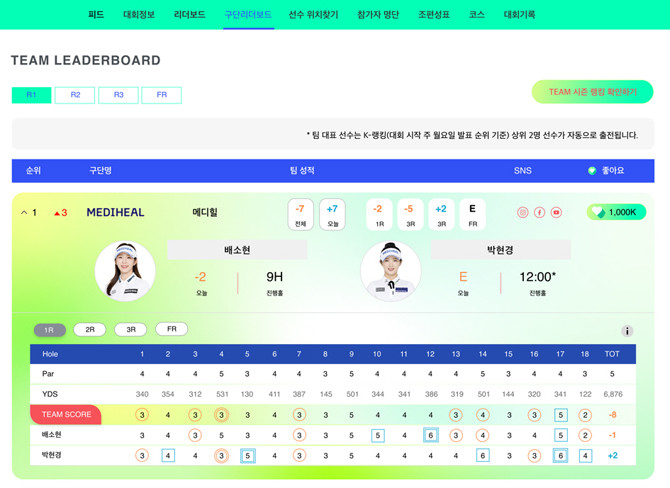Viewport: 670px width, 488px height.
Task: Switch leaderboard to FR final round
Action: click(161, 95)
